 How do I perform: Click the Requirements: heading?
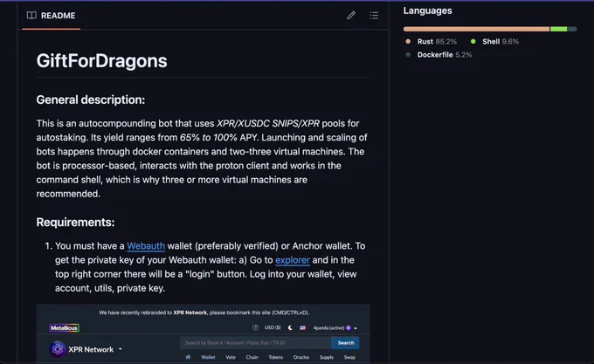pos(75,222)
